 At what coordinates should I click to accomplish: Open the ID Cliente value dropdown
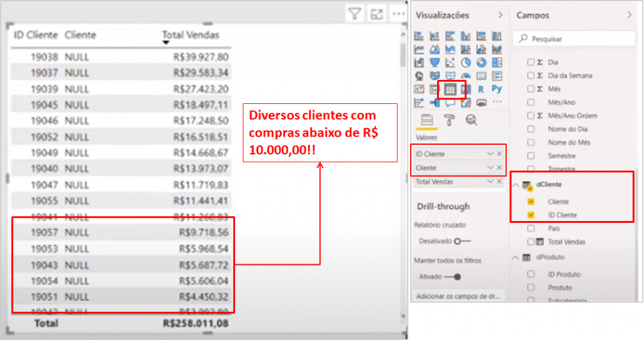point(490,154)
